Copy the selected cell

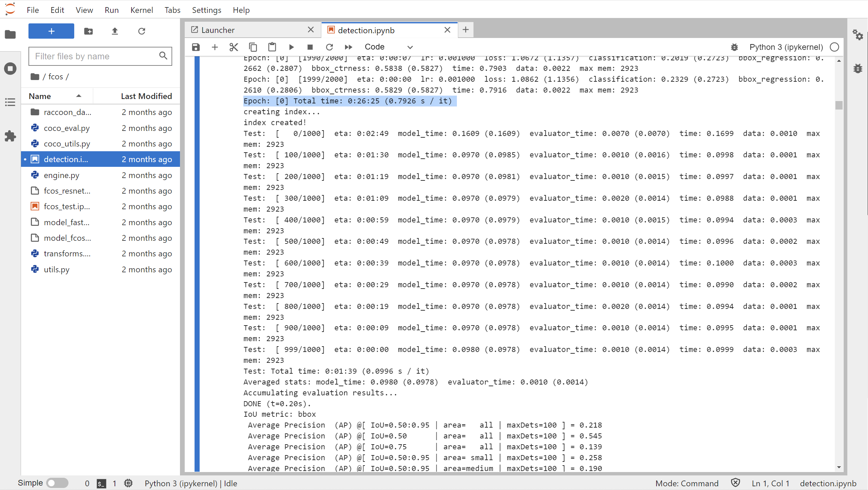click(x=253, y=47)
